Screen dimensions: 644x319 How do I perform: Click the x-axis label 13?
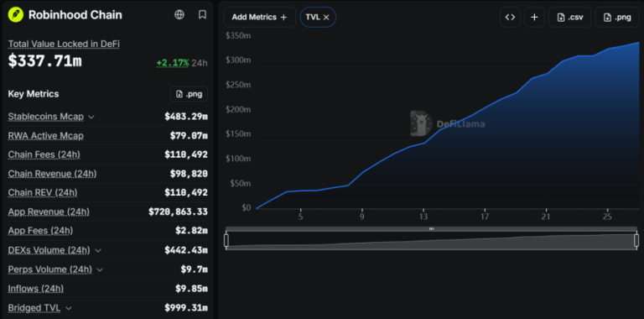coord(423,217)
